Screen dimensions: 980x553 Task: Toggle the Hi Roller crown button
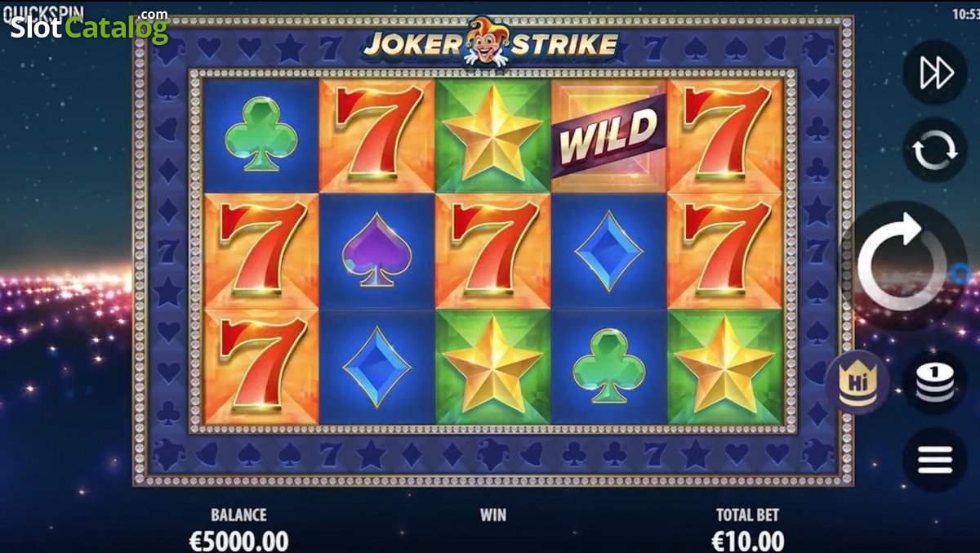coord(857,382)
